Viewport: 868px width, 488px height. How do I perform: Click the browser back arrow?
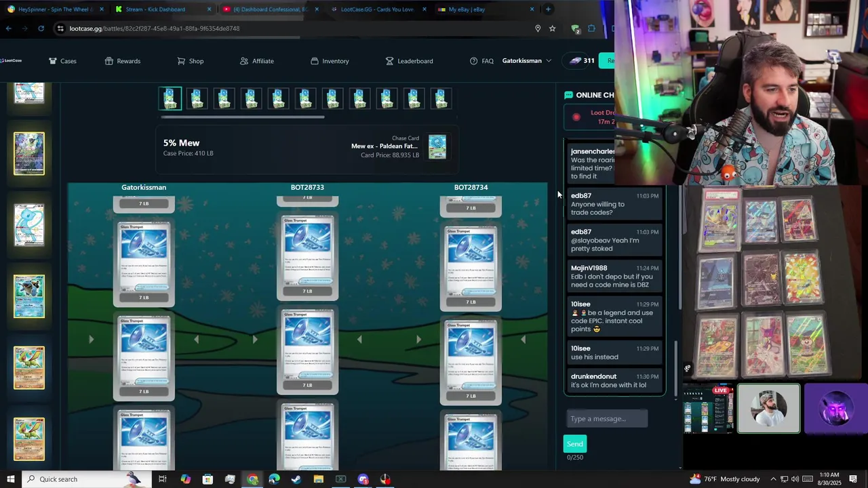point(8,28)
